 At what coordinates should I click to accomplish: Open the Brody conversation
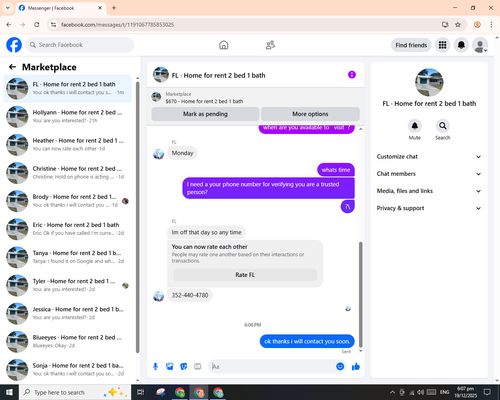[x=67, y=201]
